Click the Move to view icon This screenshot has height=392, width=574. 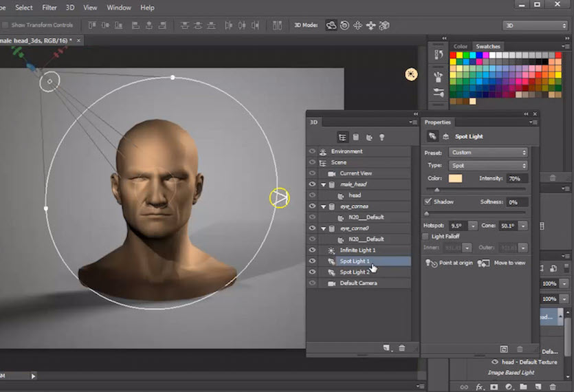[483, 263]
